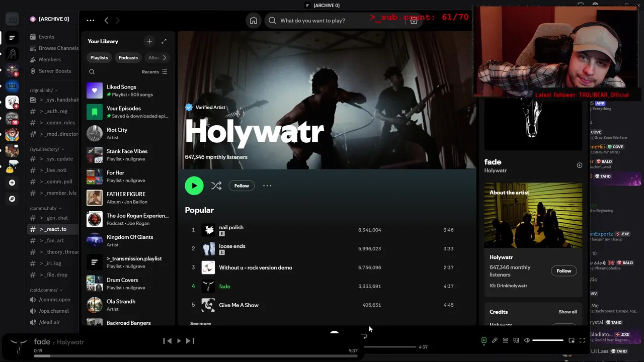
Task: Open Discord server icon with 4 badge
Action: click(12, 103)
